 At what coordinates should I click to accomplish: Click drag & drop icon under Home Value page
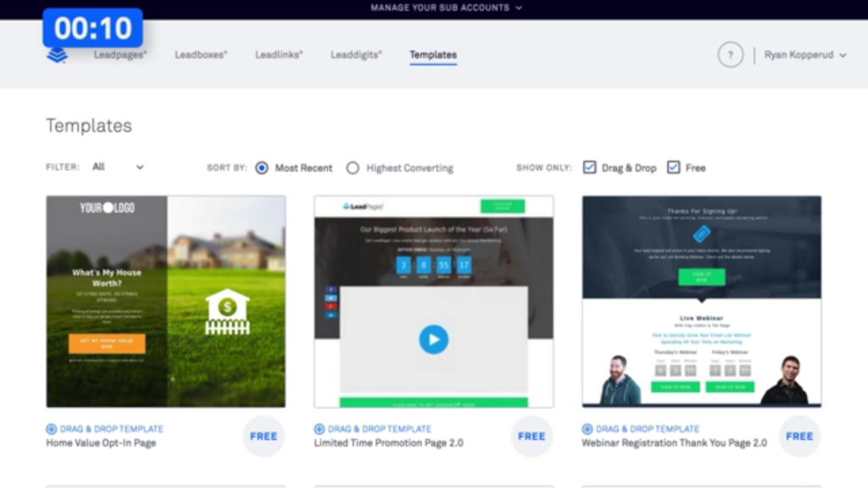point(52,429)
